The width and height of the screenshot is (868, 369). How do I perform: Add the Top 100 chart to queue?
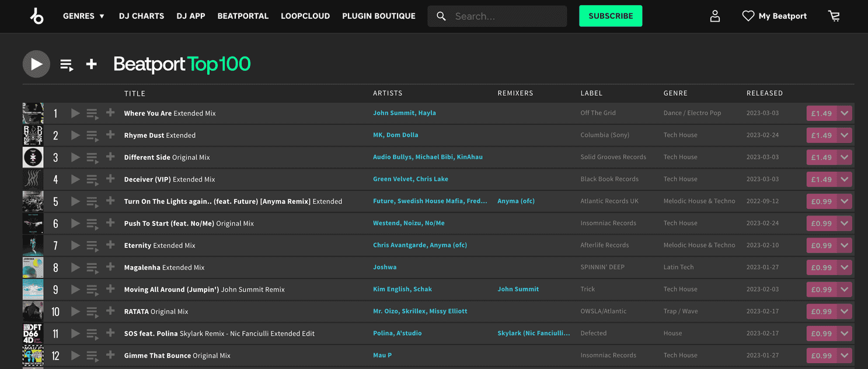(x=66, y=64)
